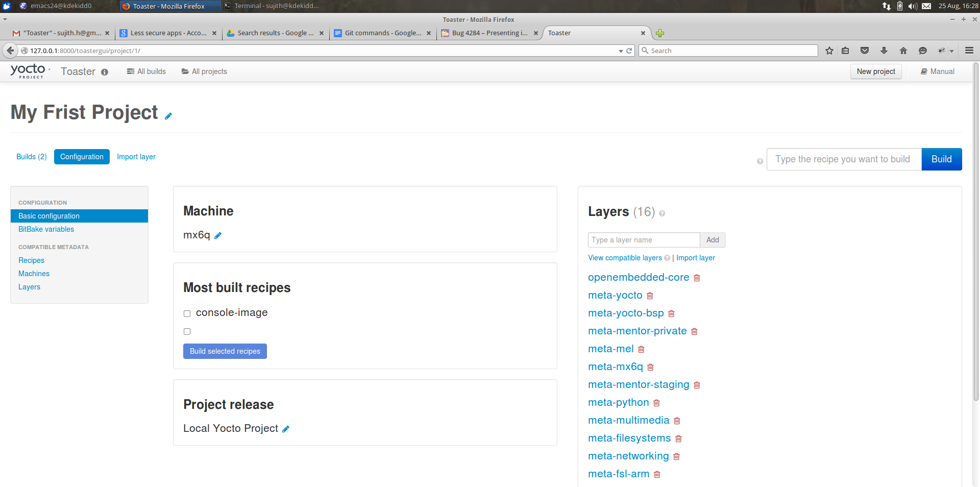
Task: Open the URL bar history dropdown
Action: [x=621, y=51]
